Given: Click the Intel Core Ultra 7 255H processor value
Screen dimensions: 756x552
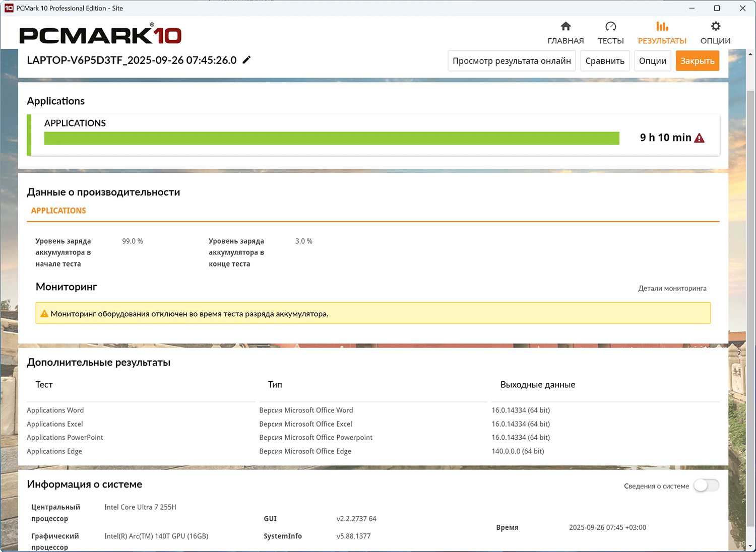Looking at the screenshot, I should pos(140,507).
